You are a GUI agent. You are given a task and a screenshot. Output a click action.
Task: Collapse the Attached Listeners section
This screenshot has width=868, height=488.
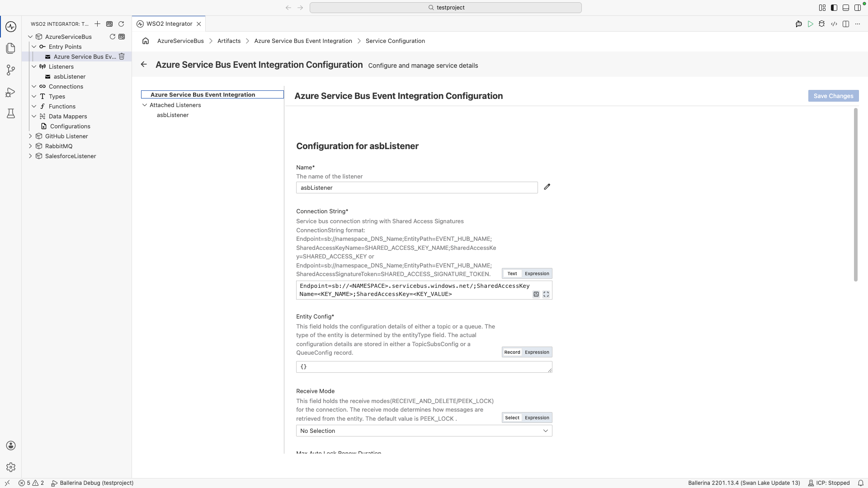[145, 105]
